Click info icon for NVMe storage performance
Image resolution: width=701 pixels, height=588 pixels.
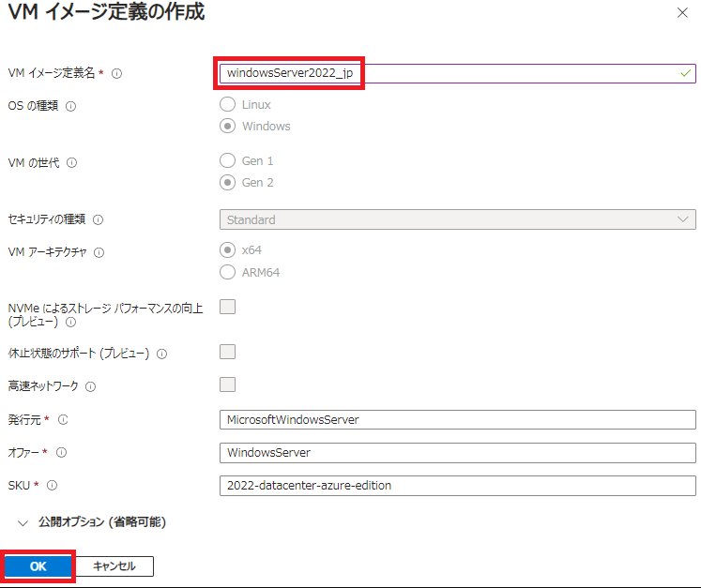tap(70, 323)
